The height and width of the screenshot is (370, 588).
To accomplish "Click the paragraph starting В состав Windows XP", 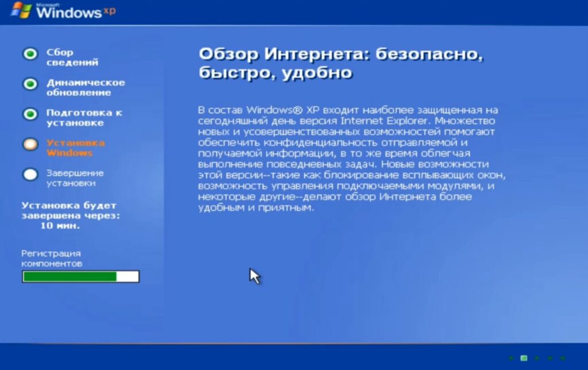I will click(x=352, y=159).
